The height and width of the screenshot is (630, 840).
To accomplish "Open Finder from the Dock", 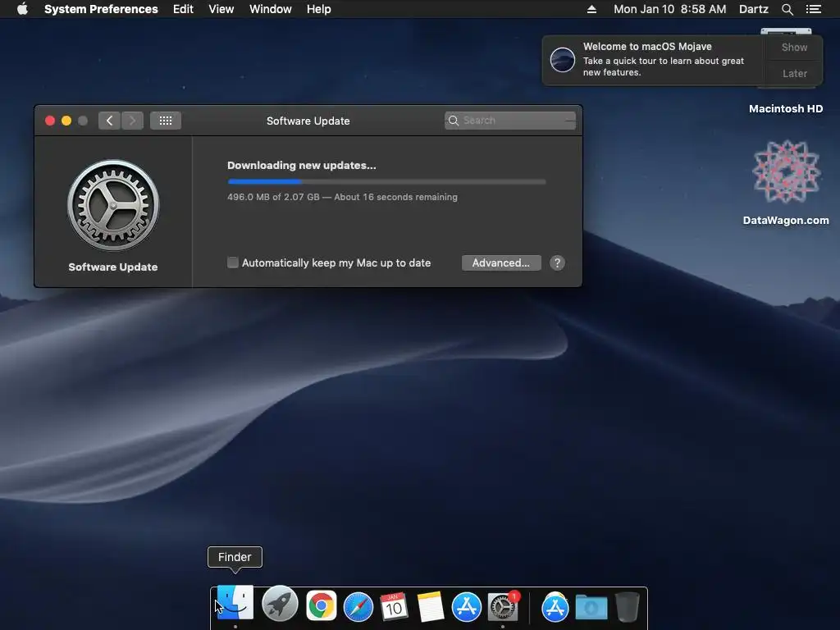I will (x=235, y=605).
